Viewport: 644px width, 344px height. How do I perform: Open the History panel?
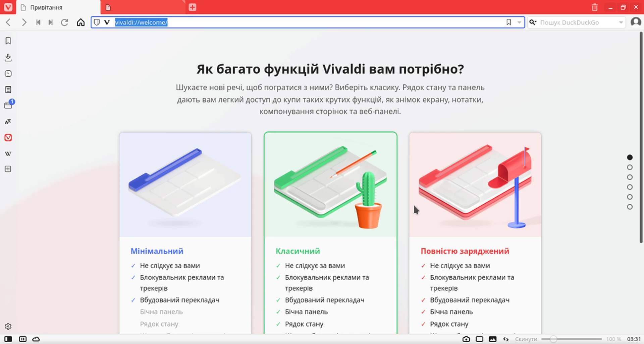8,74
